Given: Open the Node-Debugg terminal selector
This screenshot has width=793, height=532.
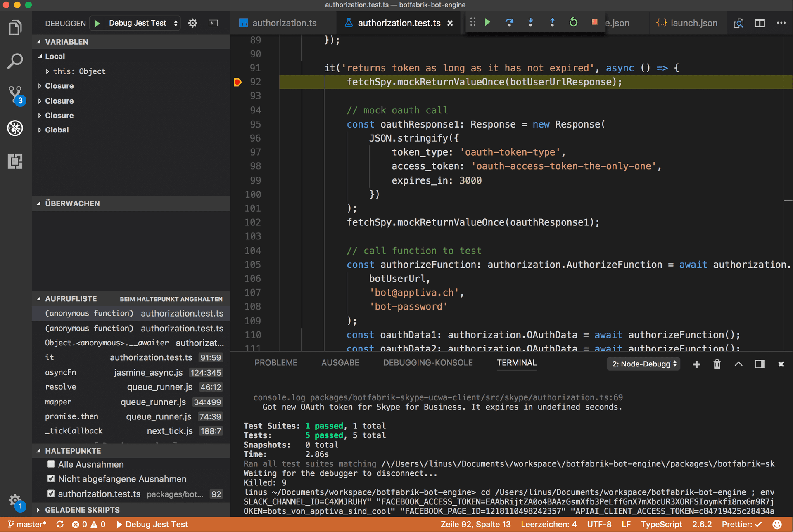Looking at the screenshot, I should click(x=643, y=364).
